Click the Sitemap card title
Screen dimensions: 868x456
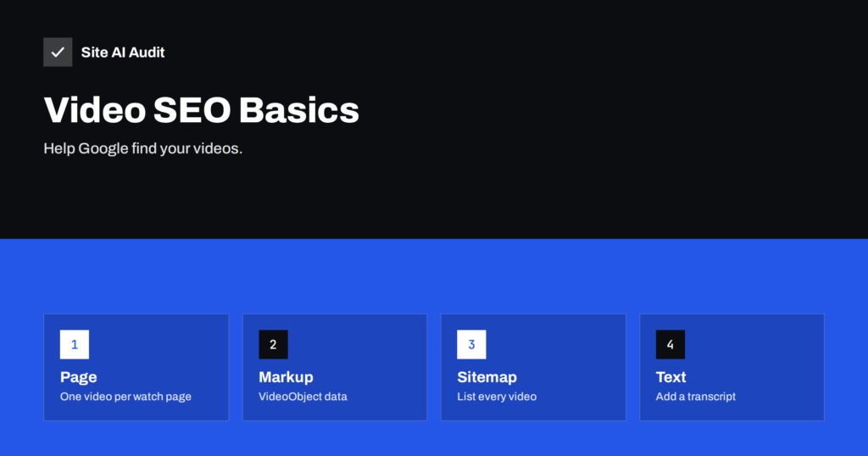coord(487,377)
